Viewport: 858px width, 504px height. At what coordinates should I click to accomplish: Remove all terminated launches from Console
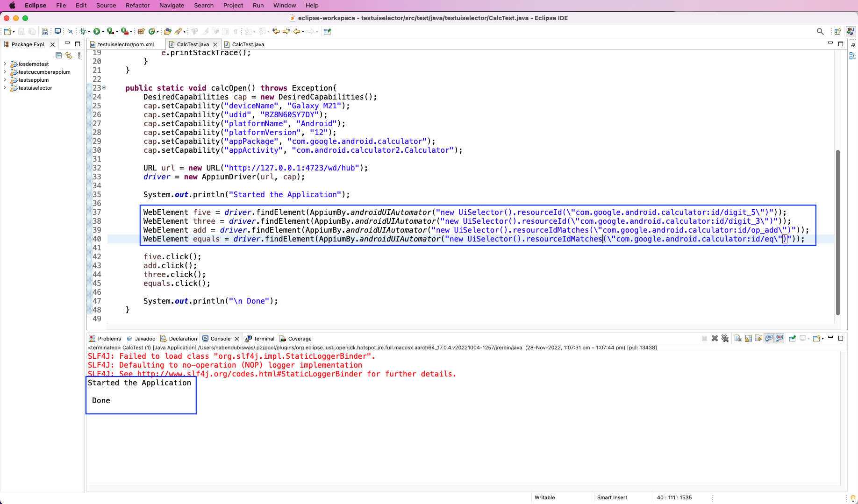(725, 338)
